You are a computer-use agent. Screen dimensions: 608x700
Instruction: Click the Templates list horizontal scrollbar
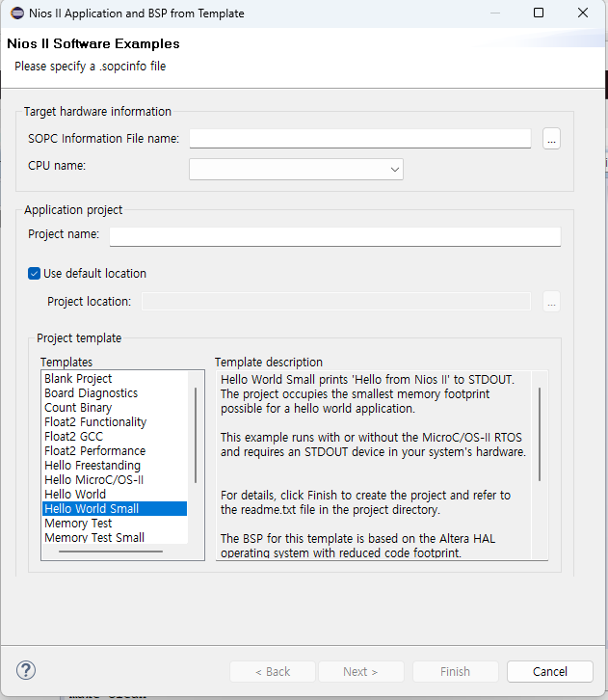(111, 552)
